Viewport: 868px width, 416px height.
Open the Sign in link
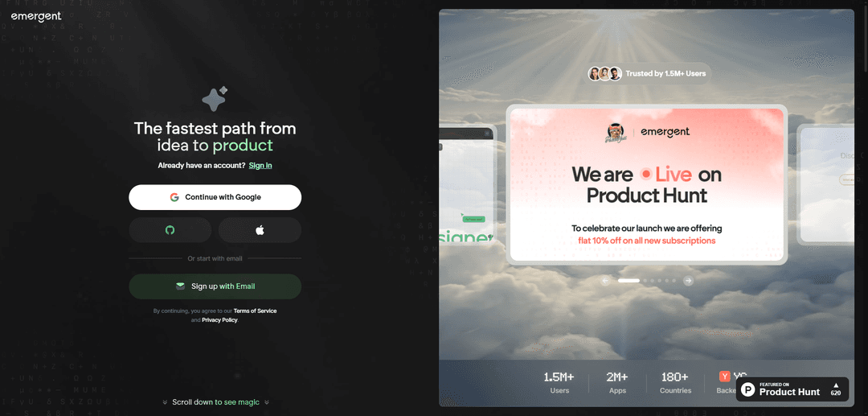(260, 166)
